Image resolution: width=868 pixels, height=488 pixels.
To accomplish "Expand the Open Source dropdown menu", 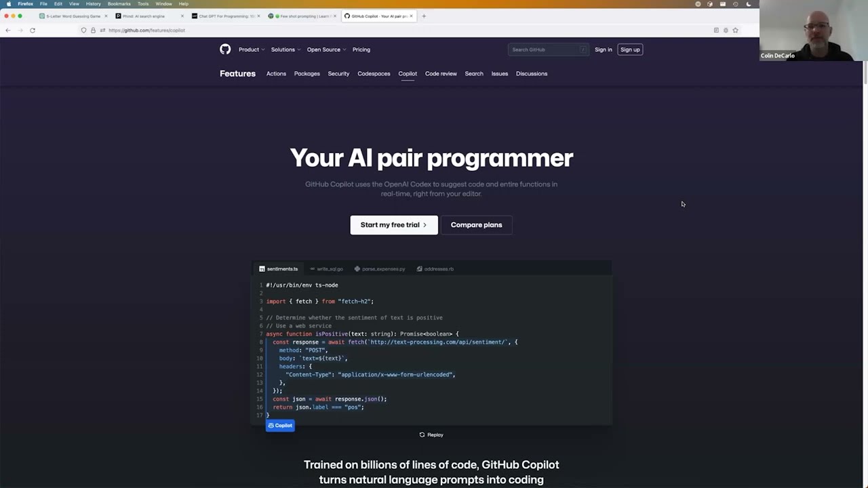I will 326,49.
